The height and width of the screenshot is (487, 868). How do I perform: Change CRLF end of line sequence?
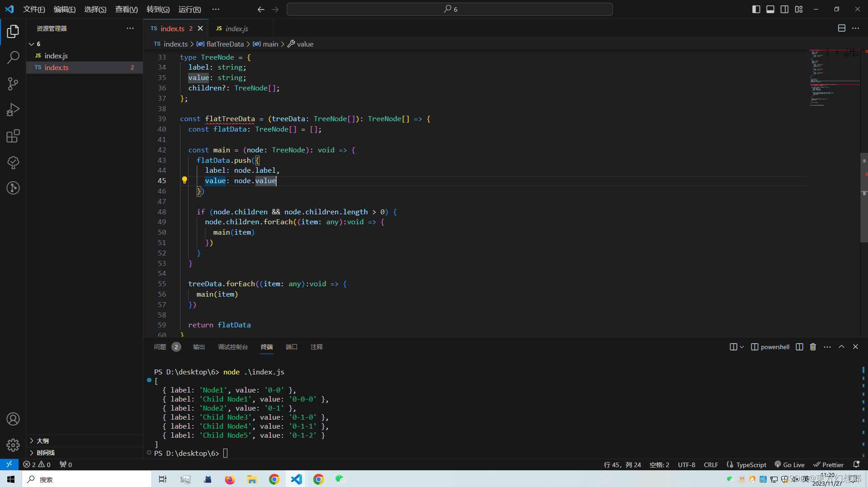711,465
